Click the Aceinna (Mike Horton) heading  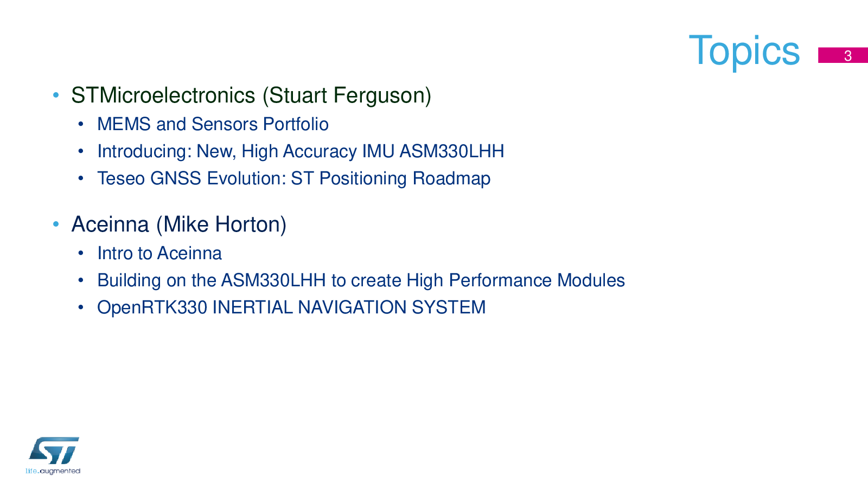click(x=179, y=224)
